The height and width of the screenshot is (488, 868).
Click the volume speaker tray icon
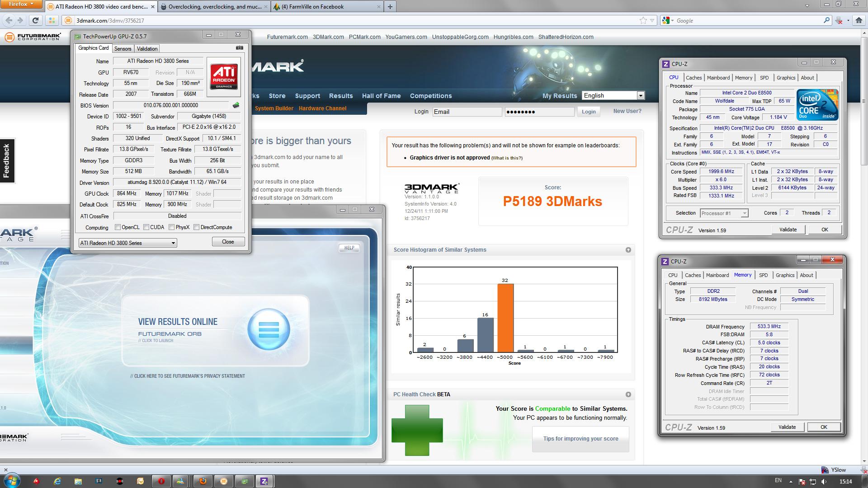click(824, 482)
